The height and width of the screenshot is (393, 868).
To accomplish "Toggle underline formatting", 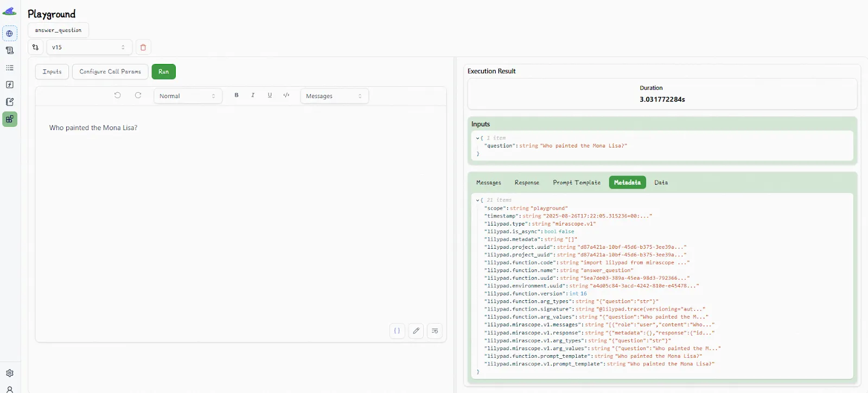I will (270, 95).
